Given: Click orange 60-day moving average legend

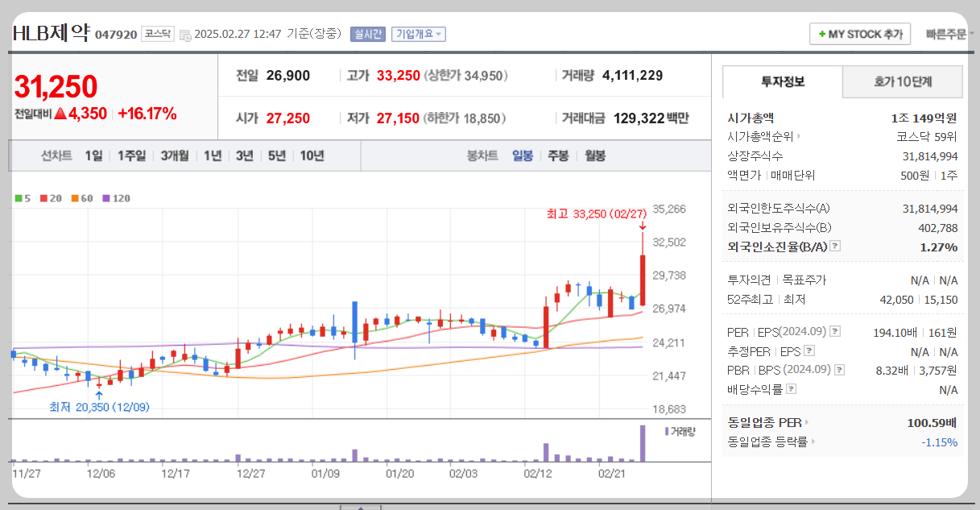Looking at the screenshot, I should (81, 198).
